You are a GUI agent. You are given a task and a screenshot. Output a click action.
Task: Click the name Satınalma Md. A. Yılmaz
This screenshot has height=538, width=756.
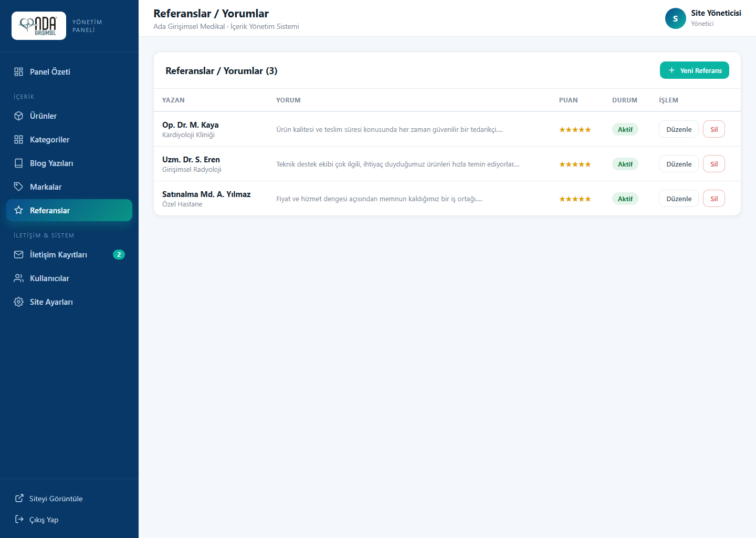[206, 194]
